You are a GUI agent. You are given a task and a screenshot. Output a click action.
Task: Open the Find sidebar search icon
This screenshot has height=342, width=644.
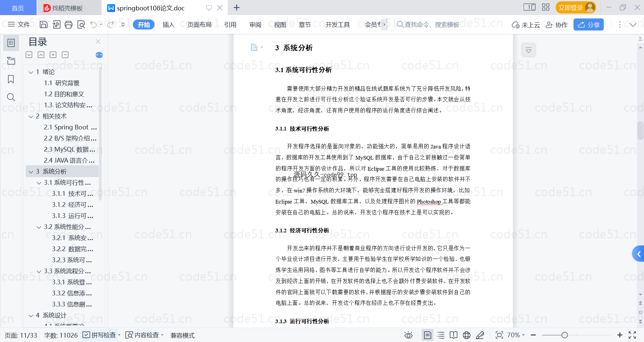tap(11, 97)
